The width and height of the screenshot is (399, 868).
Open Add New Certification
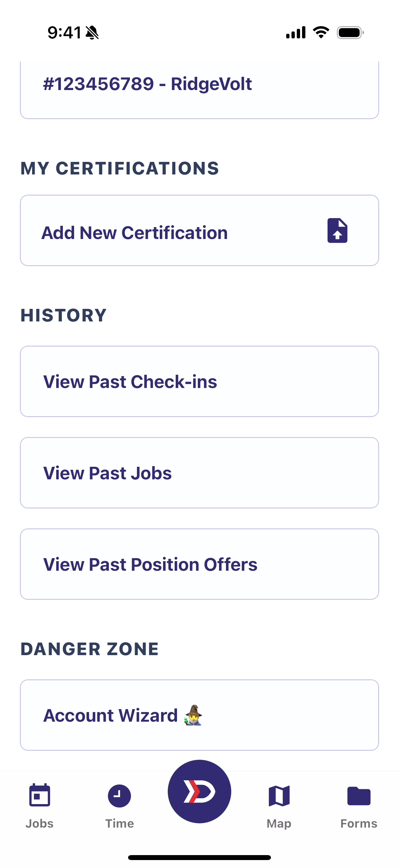click(x=199, y=230)
